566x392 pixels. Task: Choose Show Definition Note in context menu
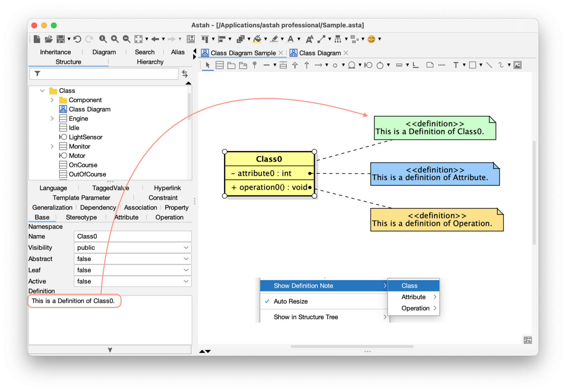(x=303, y=286)
